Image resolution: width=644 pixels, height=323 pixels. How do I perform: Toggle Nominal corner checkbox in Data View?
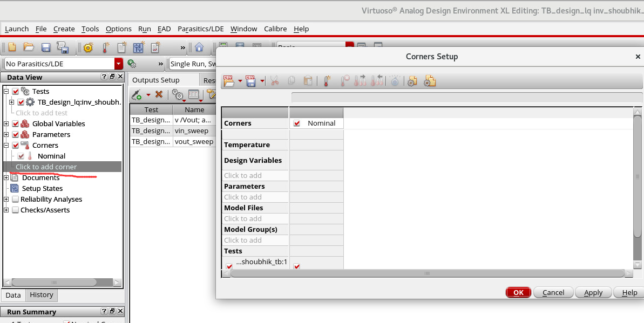[21, 156]
